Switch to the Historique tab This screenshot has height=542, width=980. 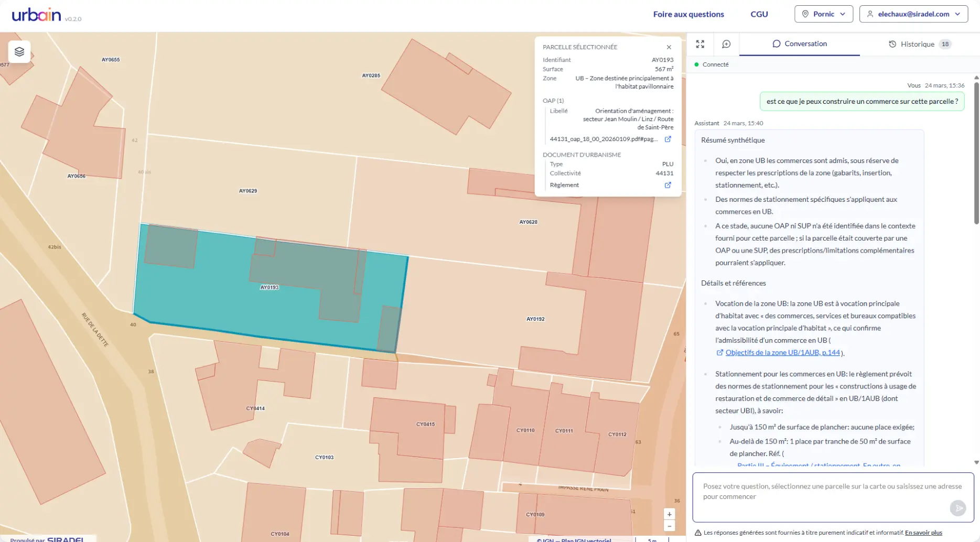(x=920, y=44)
